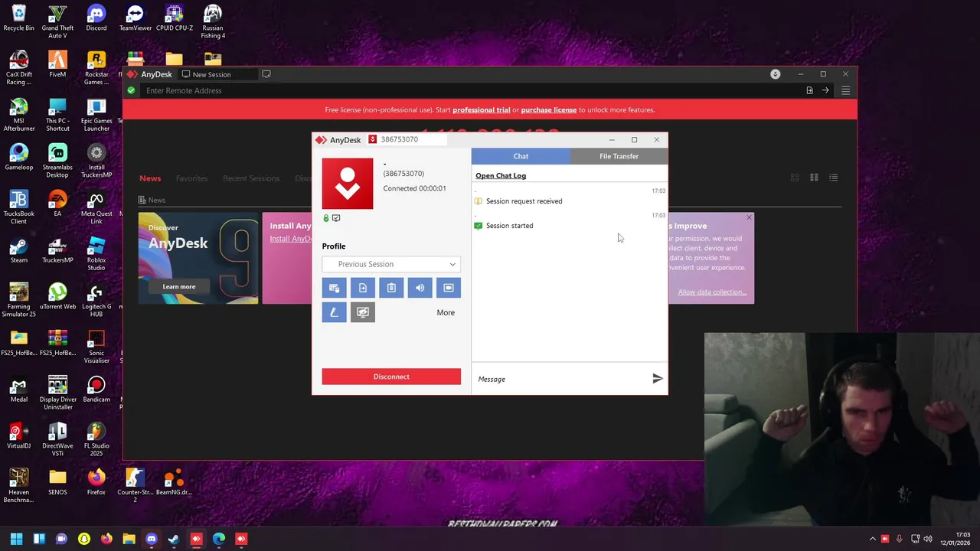Open Microsoft Edge from the taskbar
The height and width of the screenshot is (551, 980).
[219, 539]
